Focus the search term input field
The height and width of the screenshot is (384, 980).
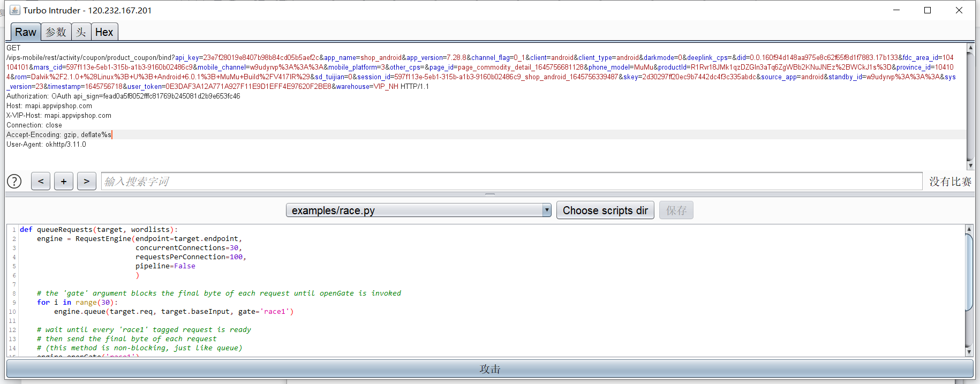click(511, 182)
